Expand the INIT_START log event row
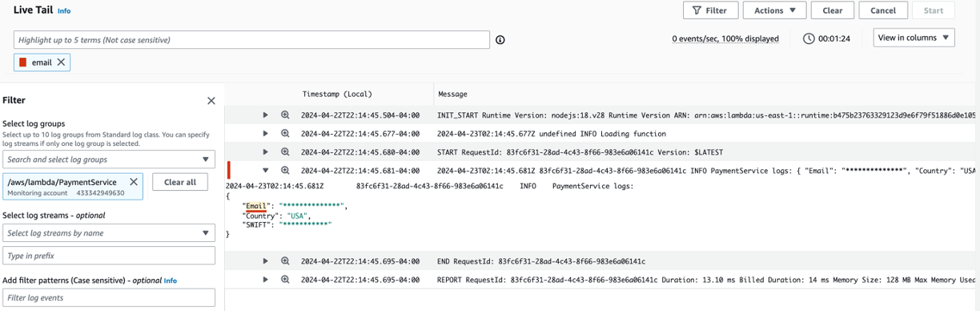The height and width of the screenshot is (311, 980). (266, 115)
